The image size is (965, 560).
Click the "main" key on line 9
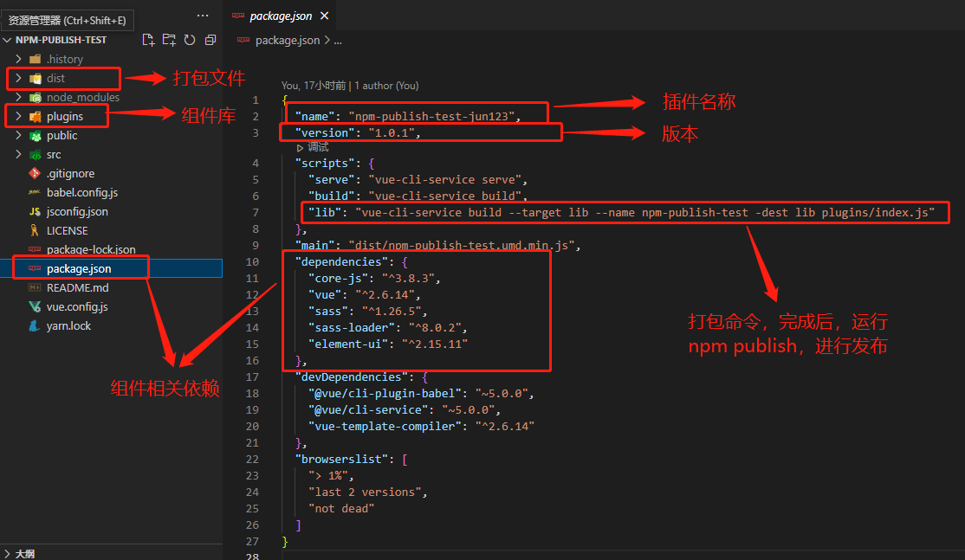click(314, 245)
